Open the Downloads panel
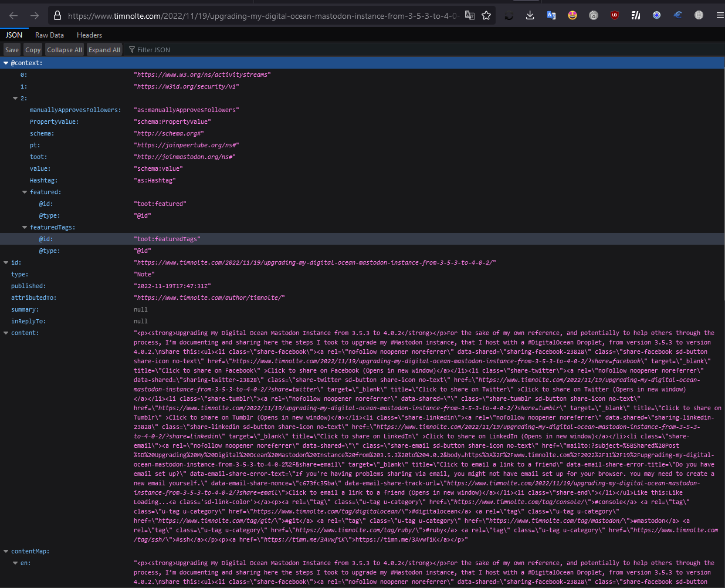This screenshot has width=725, height=588. (x=530, y=16)
